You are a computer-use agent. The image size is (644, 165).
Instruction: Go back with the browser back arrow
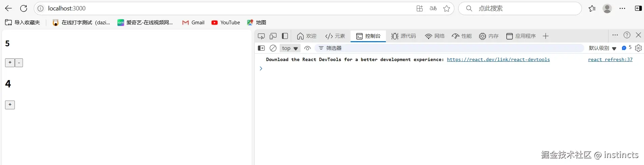8,8
